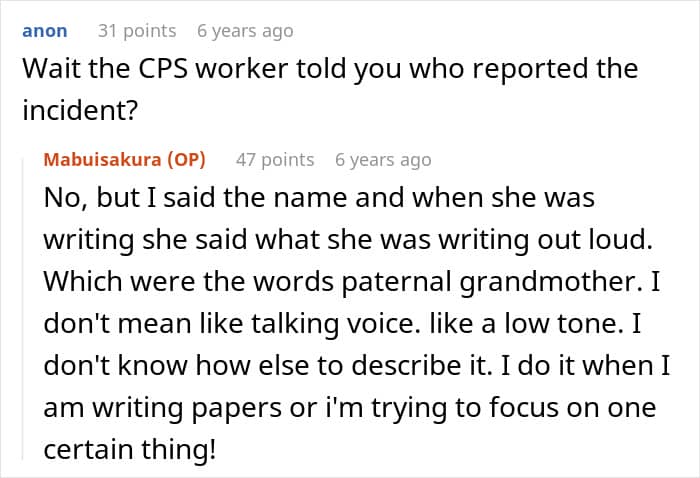The image size is (700, 478).
Task: Open the anon user profile link
Action: tap(45, 31)
